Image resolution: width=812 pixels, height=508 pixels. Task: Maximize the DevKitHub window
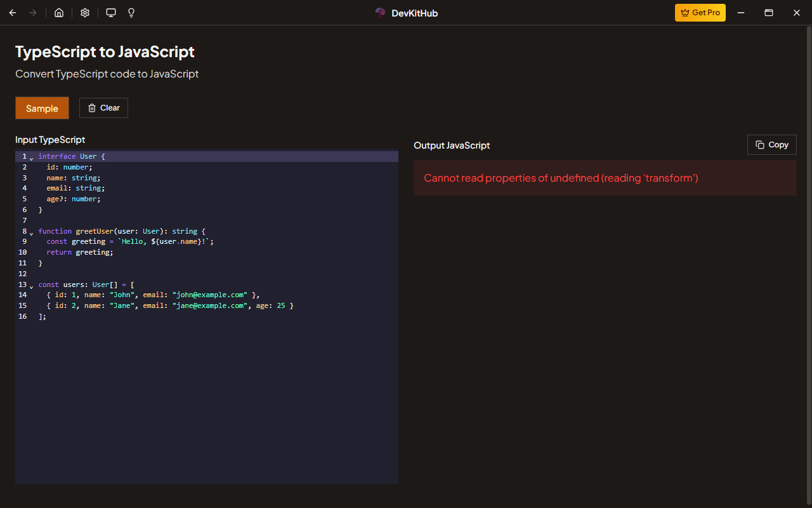coord(769,13)
